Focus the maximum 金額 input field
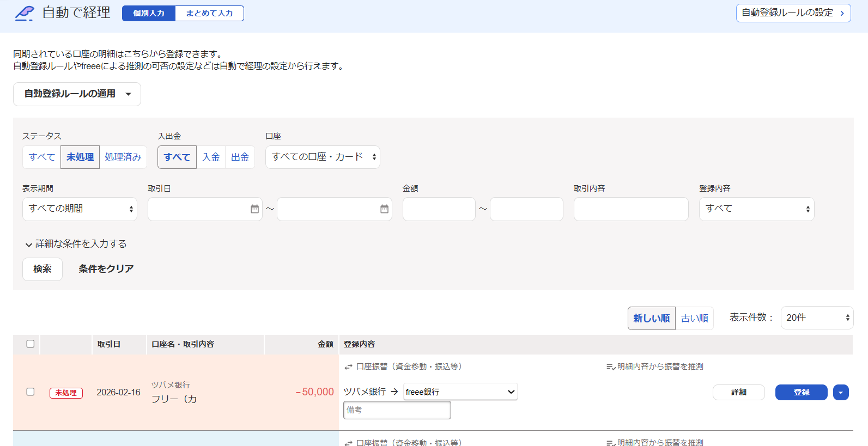 (526, 209)
